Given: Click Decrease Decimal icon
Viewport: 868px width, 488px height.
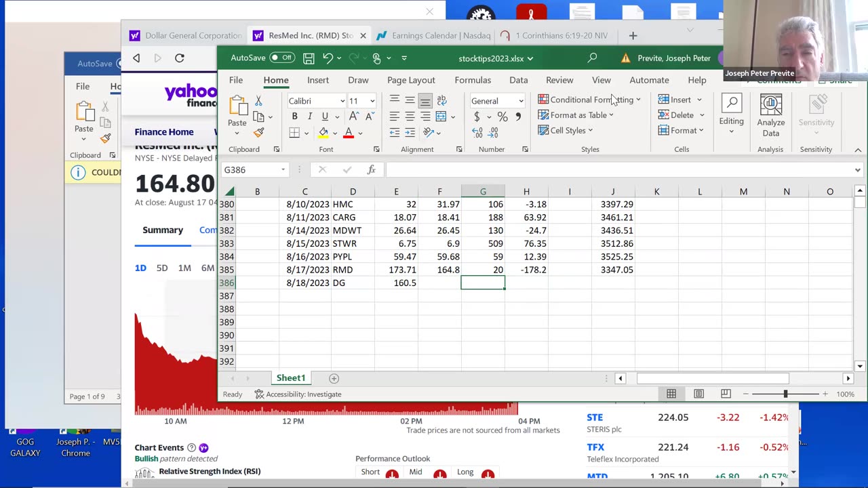Looking at the screenshot, I should [493, 133].
